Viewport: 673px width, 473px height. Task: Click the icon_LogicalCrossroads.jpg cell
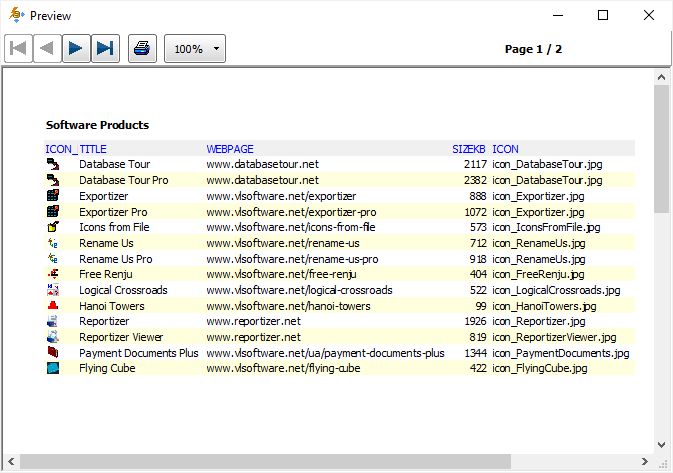(x=556, y=290)
